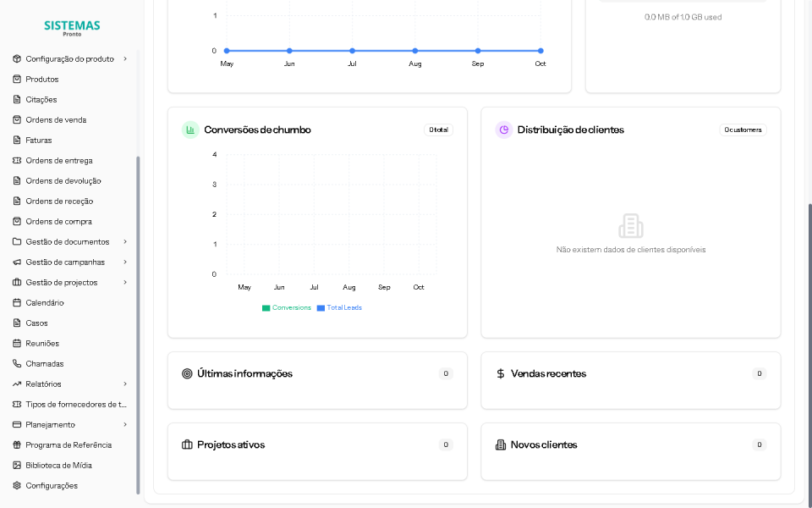Click the Distribuição de clientes pie icon
The height and width of the screenshot is (508, 812).
[503, 130]
